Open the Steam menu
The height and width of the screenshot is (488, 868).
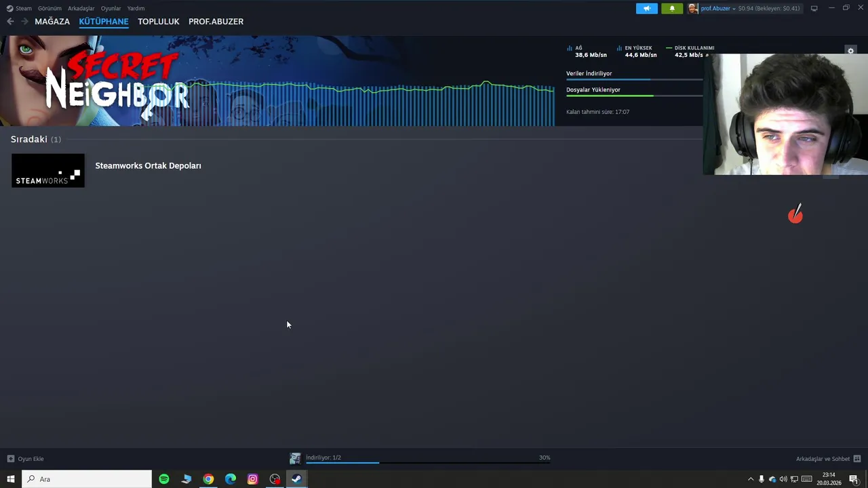click(24, 8)
